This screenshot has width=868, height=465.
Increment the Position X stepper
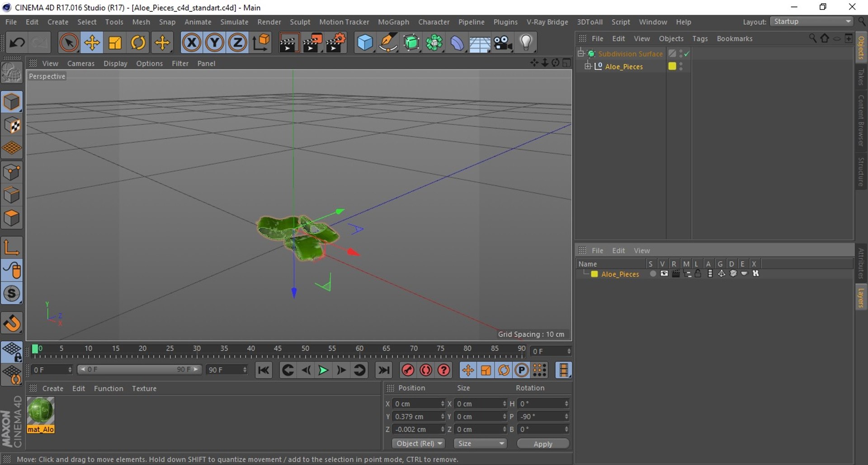[443, 402]
